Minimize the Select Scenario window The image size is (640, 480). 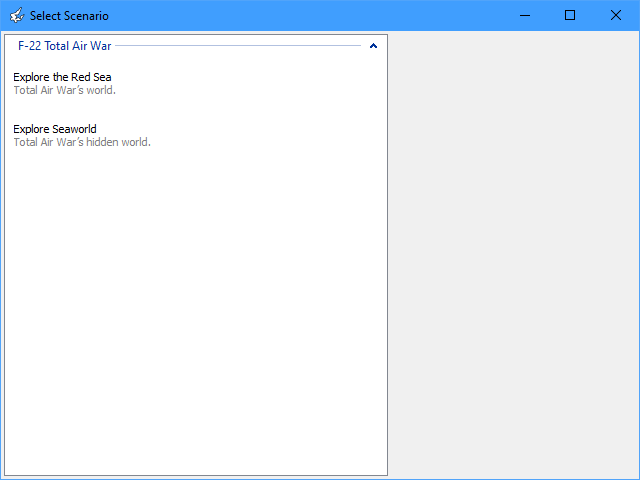(x=524, y=15)
